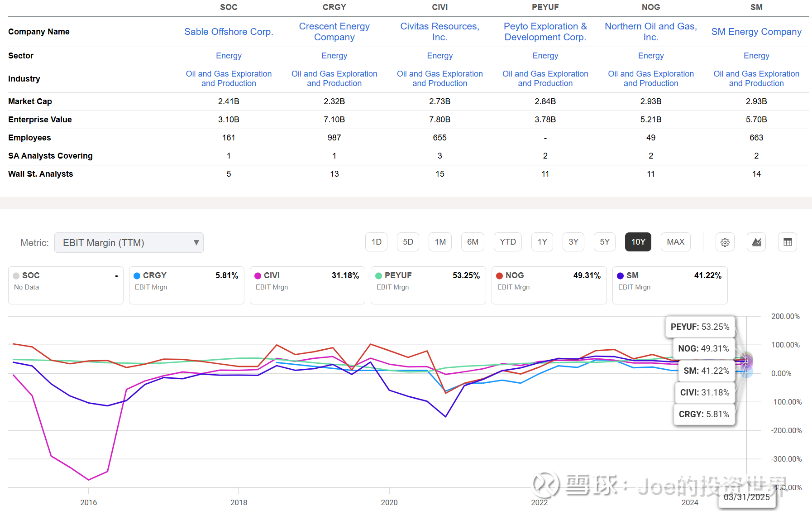Click CRGY employees count 987
The image size is (812, 511).
(x=334, y=138)
